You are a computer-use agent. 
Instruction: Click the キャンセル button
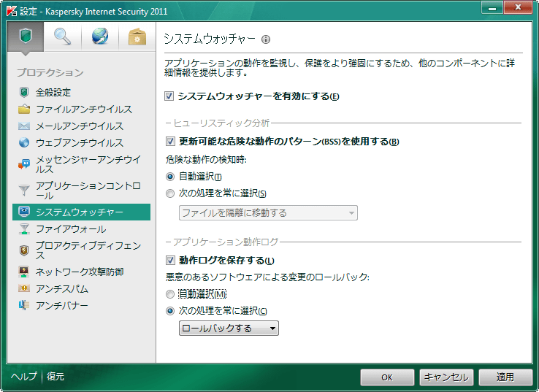coord(446,377)
